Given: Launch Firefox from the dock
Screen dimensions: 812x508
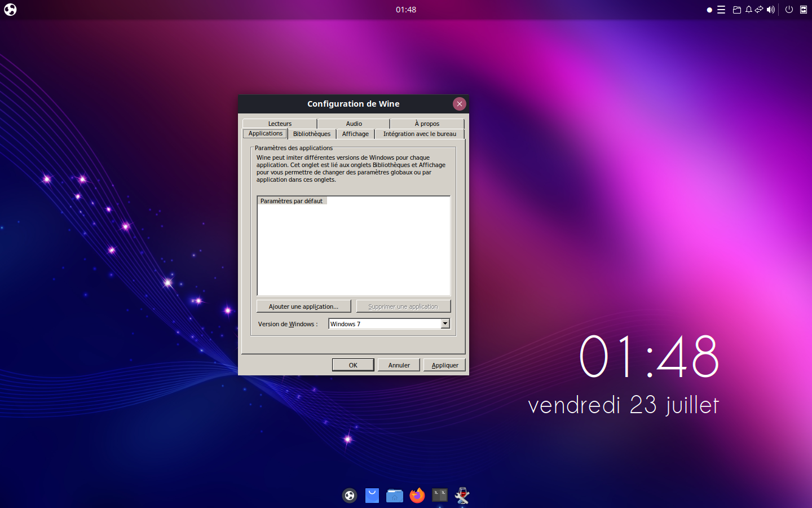Looking at the screenshot, I should (x=417, y=496).
